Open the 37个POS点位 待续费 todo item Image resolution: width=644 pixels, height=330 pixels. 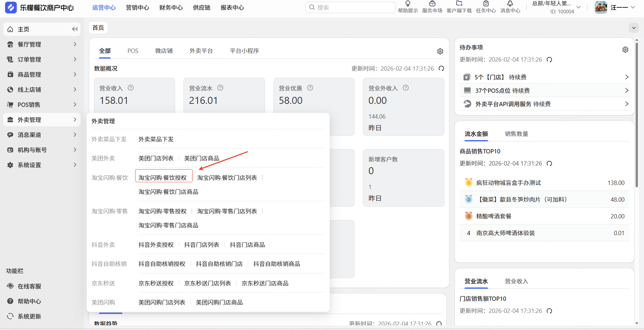coord(544,90)
